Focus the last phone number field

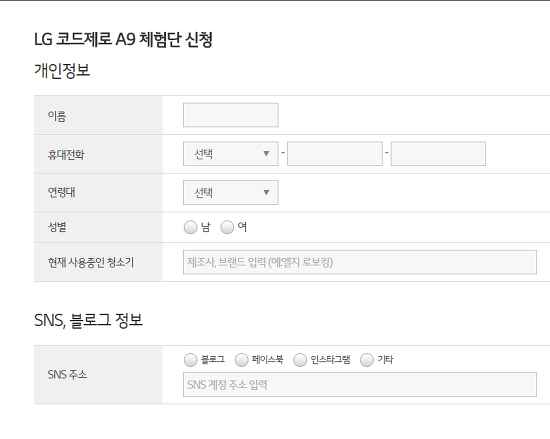tap(438, 154)
